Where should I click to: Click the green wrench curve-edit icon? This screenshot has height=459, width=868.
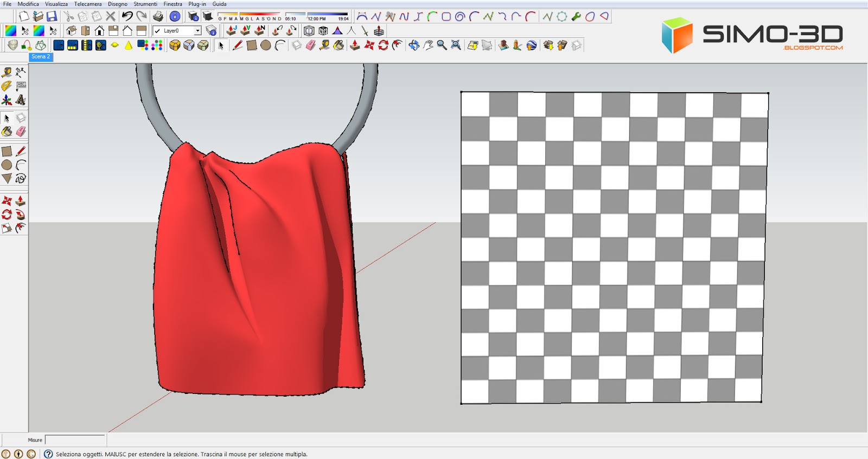click(x=576, y=16)
